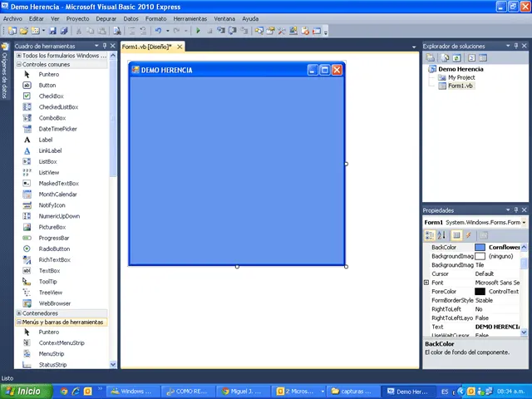Image resolution: width=532 pixels, height=399 pixels.
Task: Click the Text property value field
Action: click(x=497, y=327)
